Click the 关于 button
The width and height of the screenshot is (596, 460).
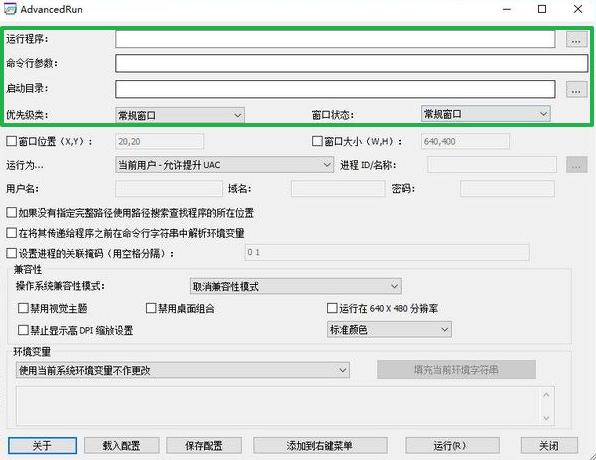click(x=42, y=445)
